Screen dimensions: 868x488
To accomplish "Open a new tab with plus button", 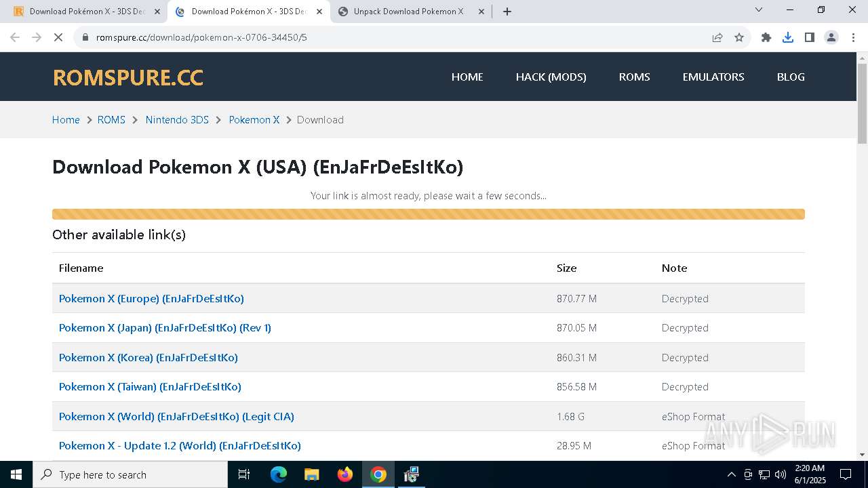I will 507,11.
